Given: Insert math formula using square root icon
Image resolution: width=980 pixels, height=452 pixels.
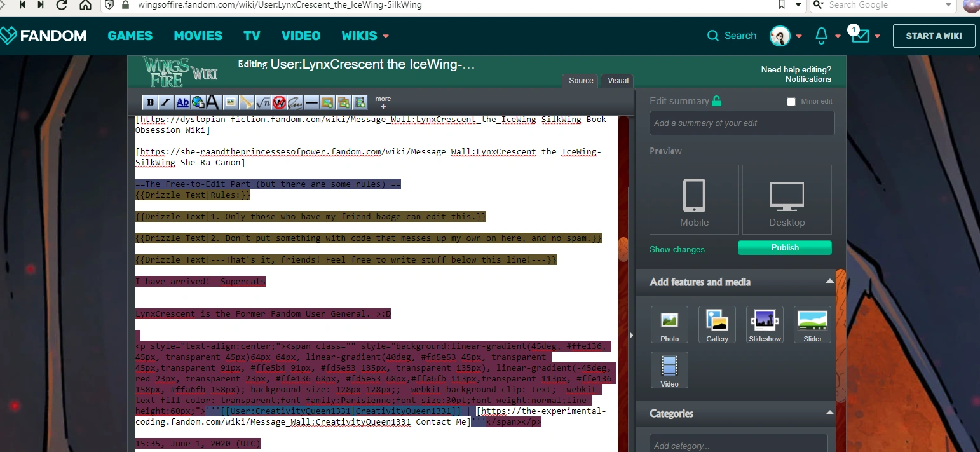Looking at the screenshot, I should pyautogui.click(x=262, y=102).
